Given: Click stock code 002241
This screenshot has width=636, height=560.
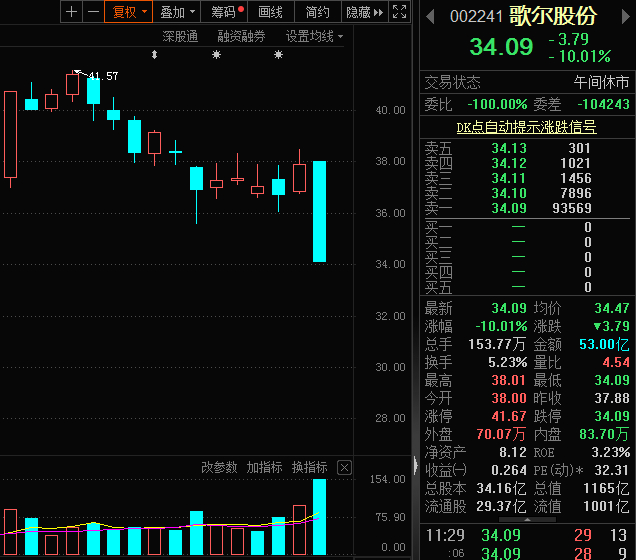Looking at the screenshot, I should click(x=476, y=17).
